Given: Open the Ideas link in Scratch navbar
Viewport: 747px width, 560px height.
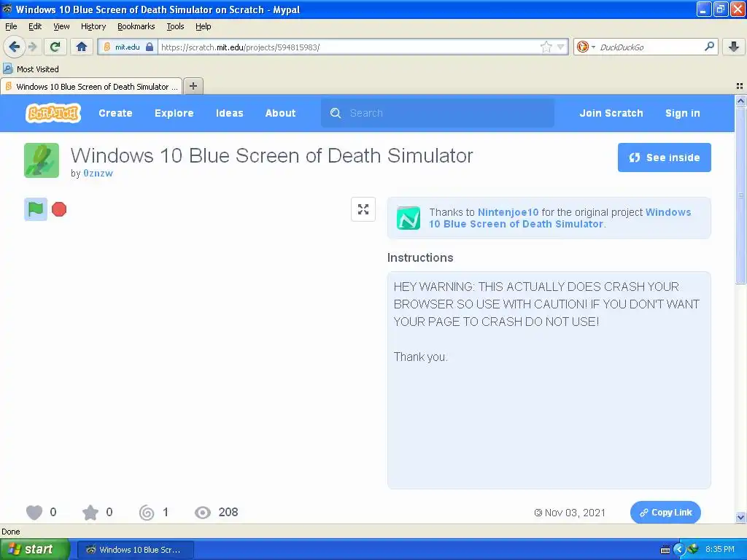Looking at the screenshot, I should [229, 113].
